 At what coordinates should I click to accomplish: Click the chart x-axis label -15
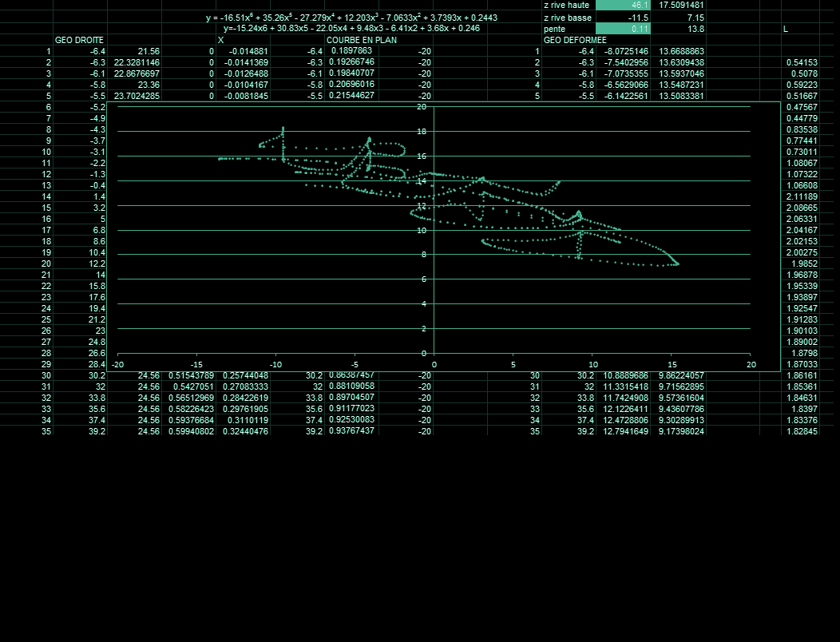[196, 364]
